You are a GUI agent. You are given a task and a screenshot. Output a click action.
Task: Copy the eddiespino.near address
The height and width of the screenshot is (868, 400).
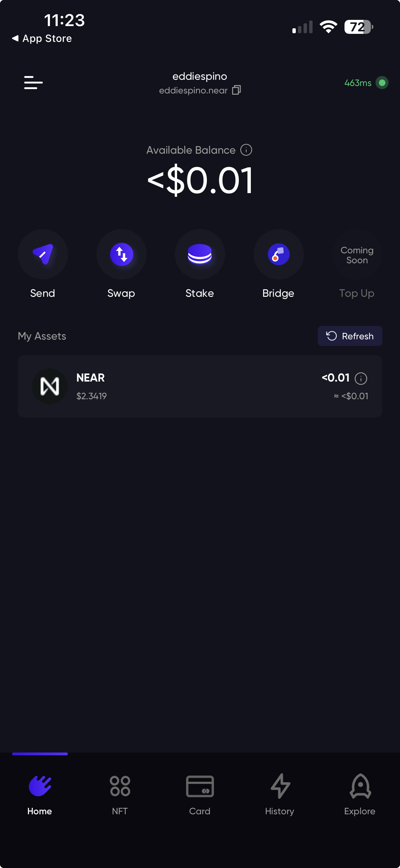[x=236, y=90]
